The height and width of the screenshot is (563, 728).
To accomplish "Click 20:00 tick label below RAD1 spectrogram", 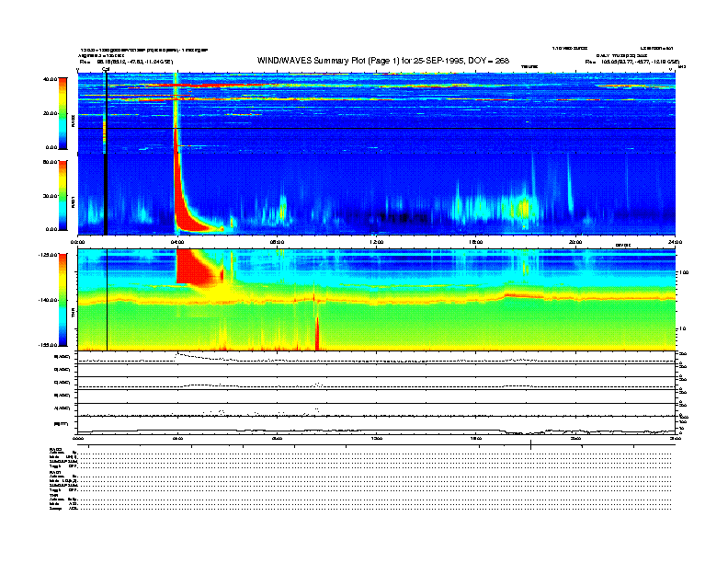I will click(x=575, y=242).
